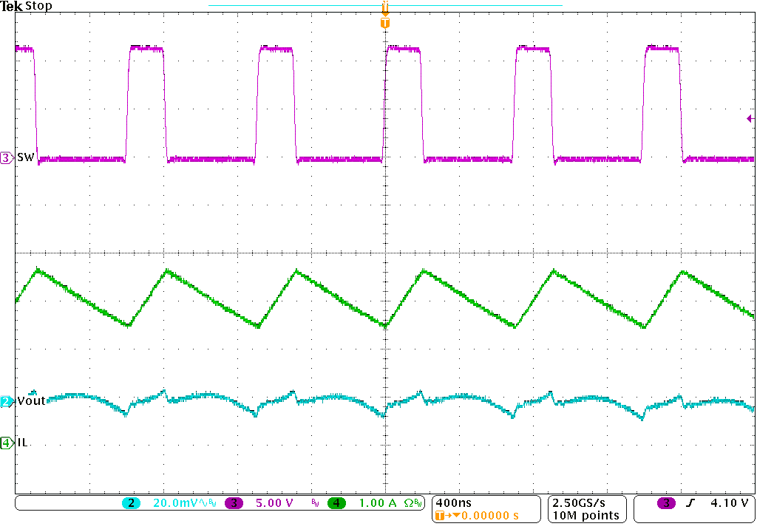Image resolution: width=757 pixels, height=532 pixels.
Task: Click the Channel 3 ground reference marker labeled SW
Action: (6, 157)
